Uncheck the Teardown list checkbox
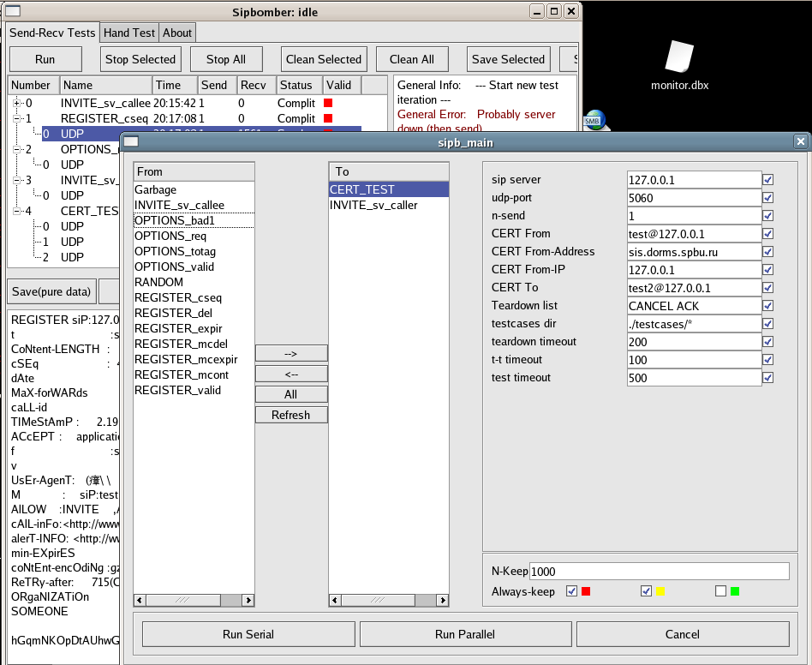Image resolution: width=812 pixels, height=665 pixels. point(768,305)
